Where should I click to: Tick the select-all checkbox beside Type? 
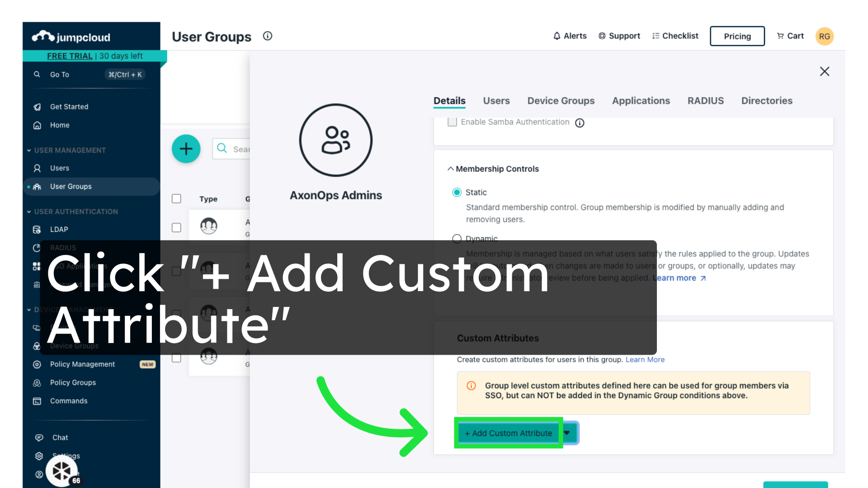[176, 199]
